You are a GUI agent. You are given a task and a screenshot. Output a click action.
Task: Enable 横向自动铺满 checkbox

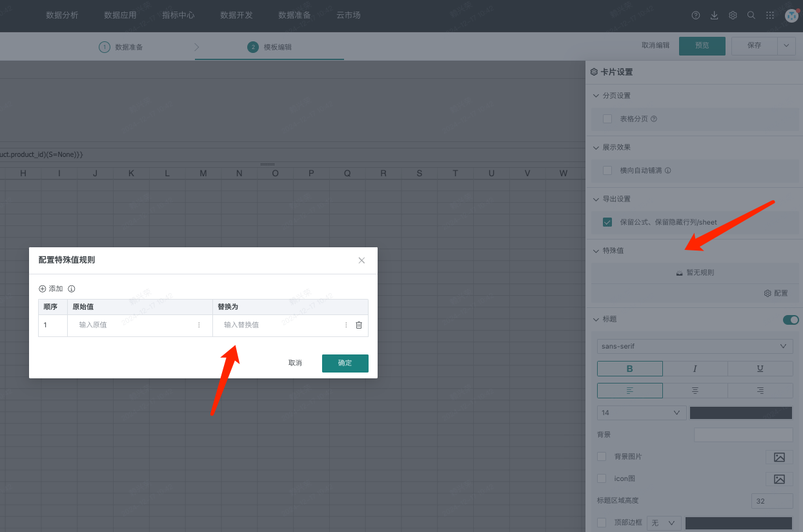pyautogui.click(x=607, y=170)
